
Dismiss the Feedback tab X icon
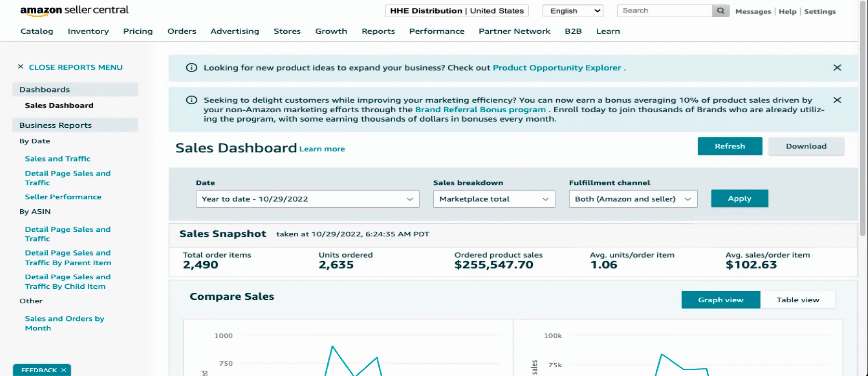[64, 370]
